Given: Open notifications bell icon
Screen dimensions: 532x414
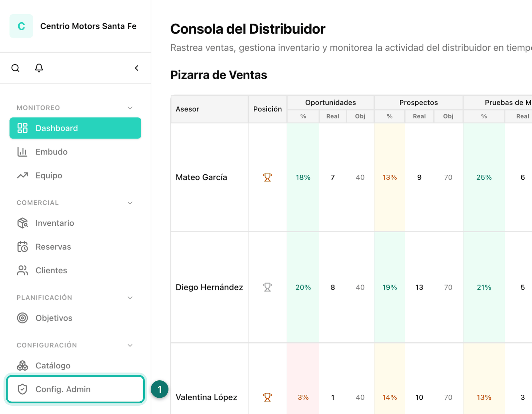Looking at the screenshot, I should tap(39, 68).
